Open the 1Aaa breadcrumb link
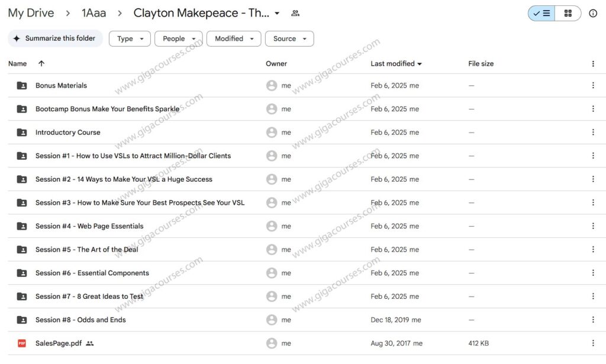 [x=94, y=12]
